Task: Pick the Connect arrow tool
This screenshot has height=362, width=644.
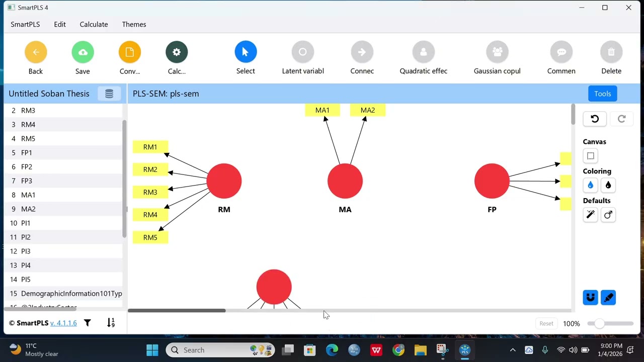Action: (362, 52)
